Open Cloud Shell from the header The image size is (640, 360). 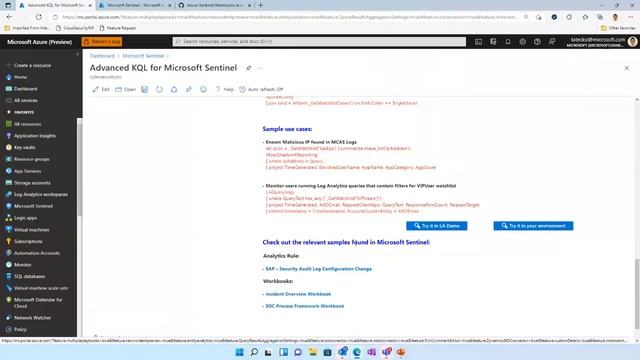[478, 42]
